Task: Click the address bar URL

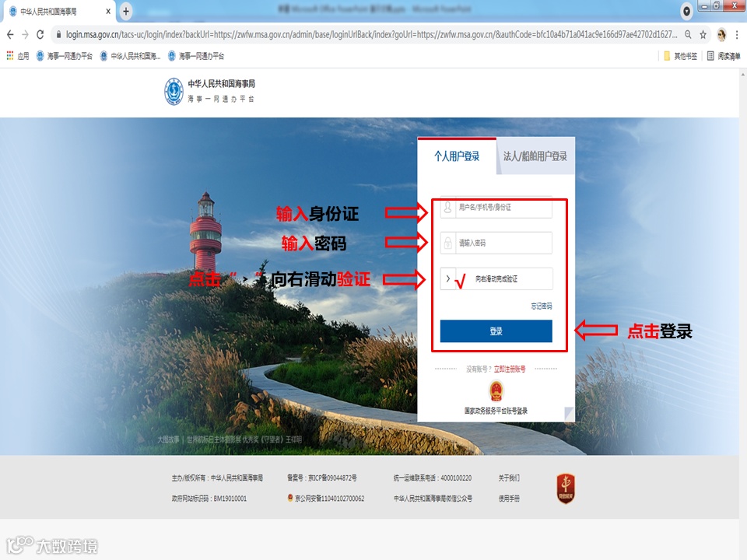Action: (x=371, y=34)
